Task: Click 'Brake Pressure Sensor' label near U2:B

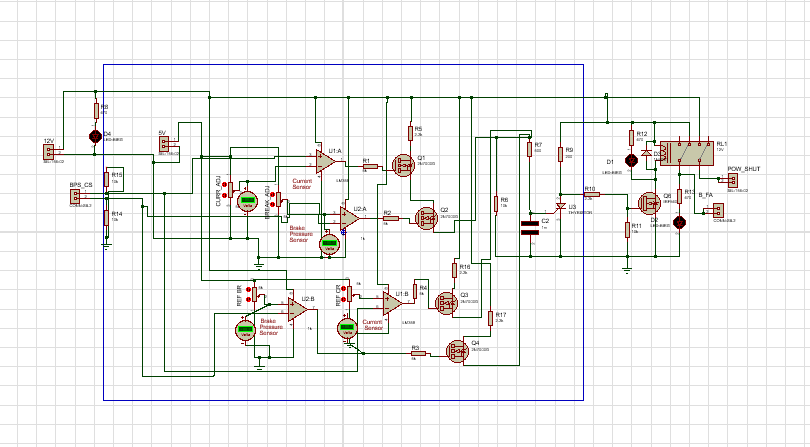Action: click(x=271, y=327)
